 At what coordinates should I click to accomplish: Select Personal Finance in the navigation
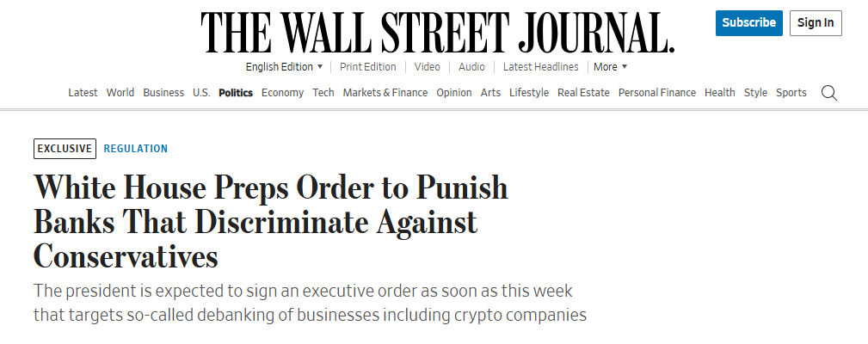click(x=657, y=93)
